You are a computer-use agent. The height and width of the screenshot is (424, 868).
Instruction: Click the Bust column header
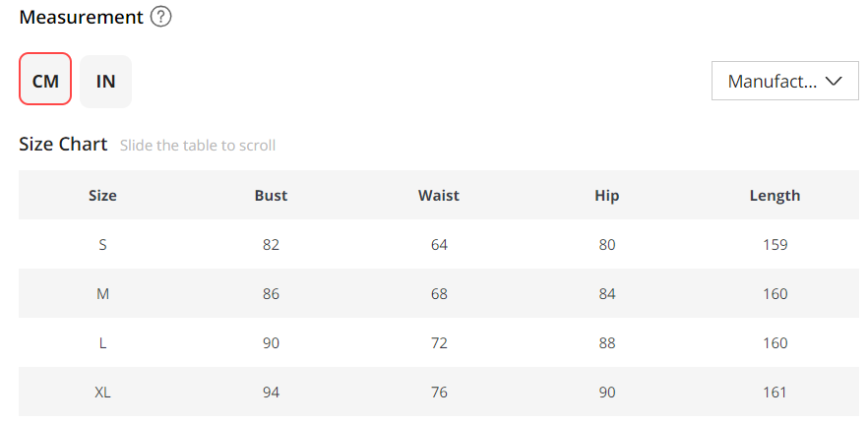point(271,195)
